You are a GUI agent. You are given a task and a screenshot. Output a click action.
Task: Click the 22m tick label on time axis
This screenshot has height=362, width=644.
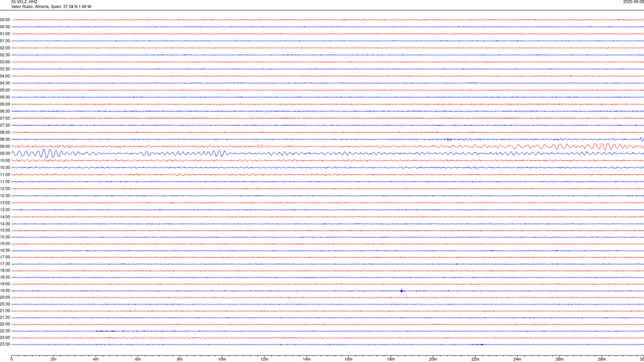475,359
